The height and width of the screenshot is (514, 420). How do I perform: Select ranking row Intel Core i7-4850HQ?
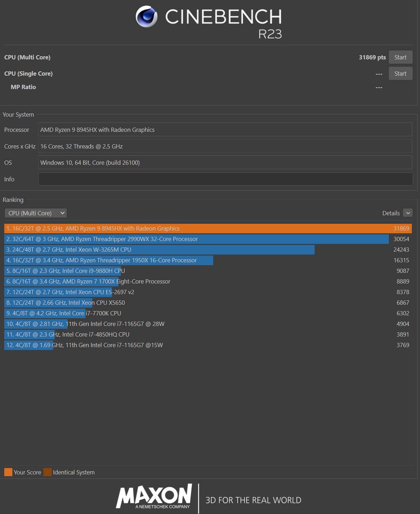[208, 335]
